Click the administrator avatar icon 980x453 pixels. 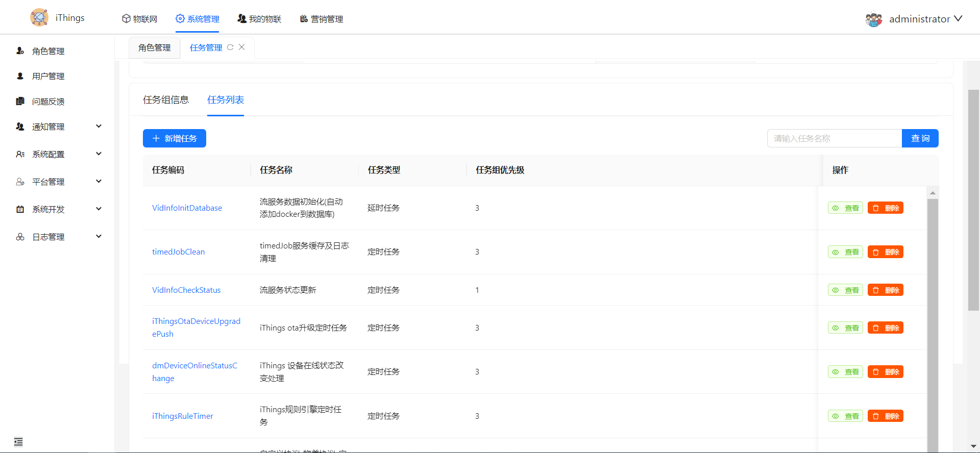[874, 19]
